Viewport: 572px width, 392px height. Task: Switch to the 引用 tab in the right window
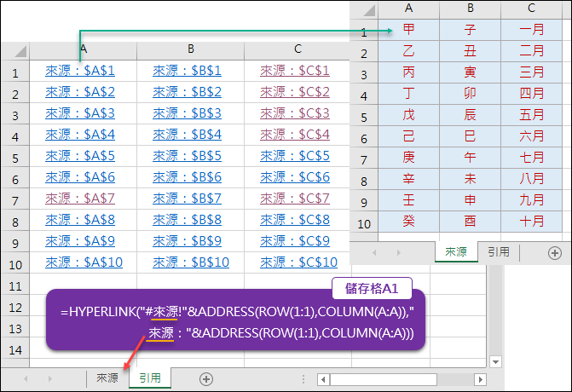(x=499, y=252)
